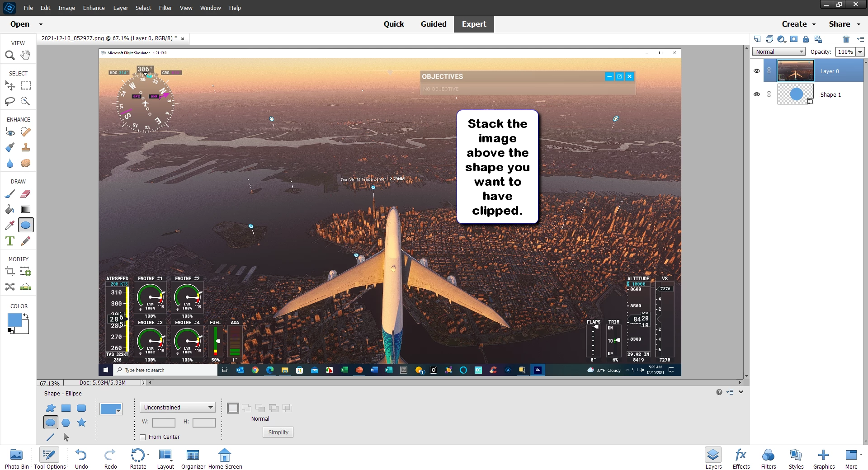Hide Layer 0 visibility eye
Screen dimensions: 868x470
pos(757,71)
